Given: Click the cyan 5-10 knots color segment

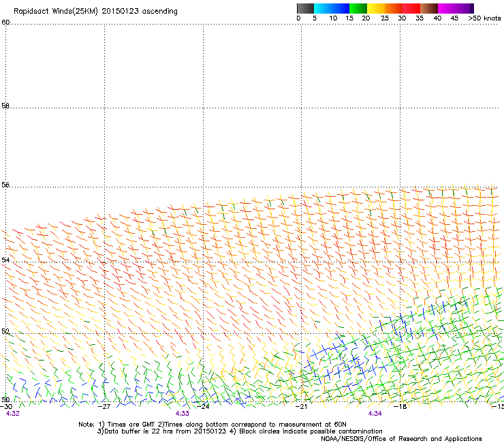Looking at the screenshot, I should click(x=322, y=8).
